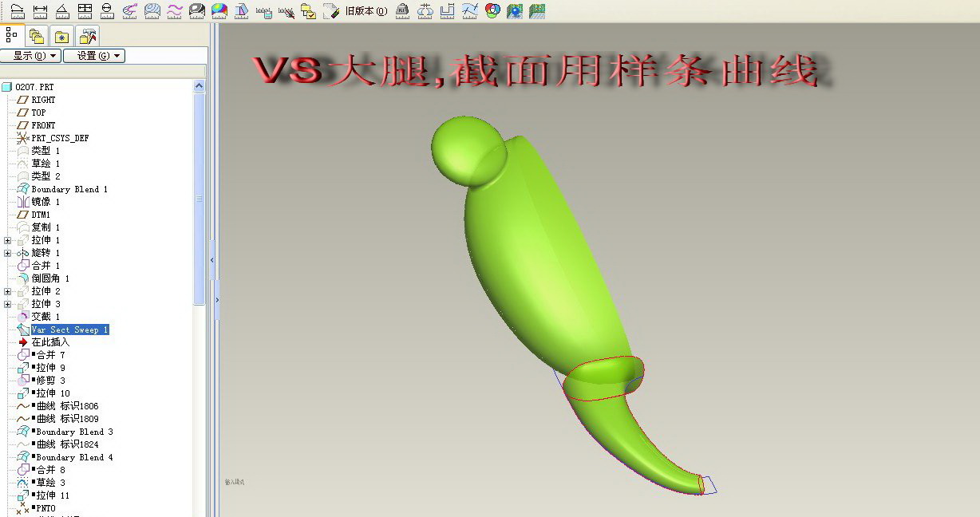Switch to the model tree tab
This screenshot has width=980, height=517.
click(12, 35)
